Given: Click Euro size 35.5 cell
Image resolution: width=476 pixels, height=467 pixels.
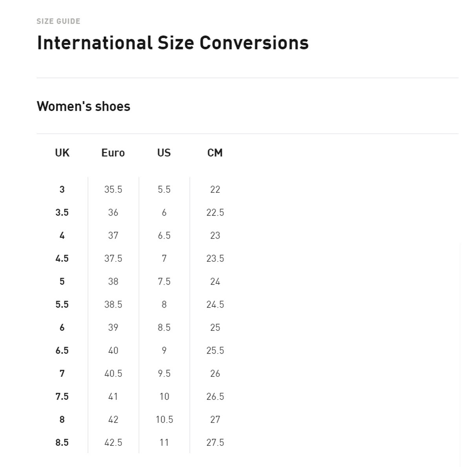Looking at the screenshot, I should point(113,190).
